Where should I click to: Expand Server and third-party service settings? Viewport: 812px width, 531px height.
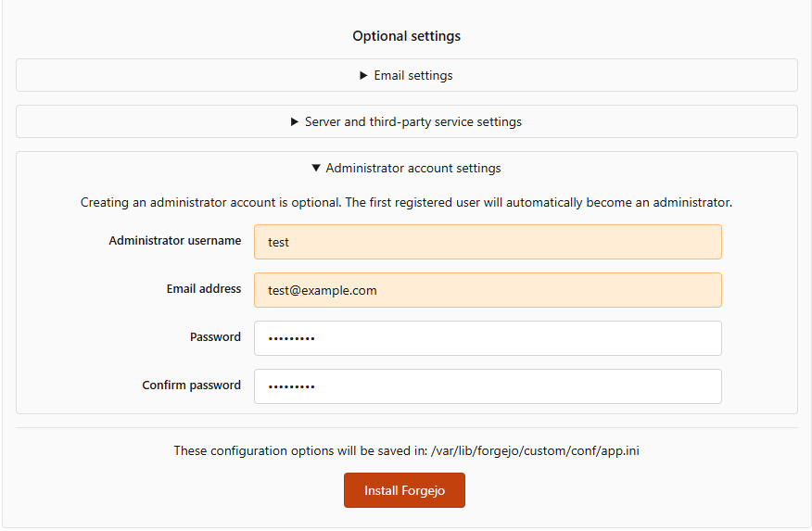412,122
